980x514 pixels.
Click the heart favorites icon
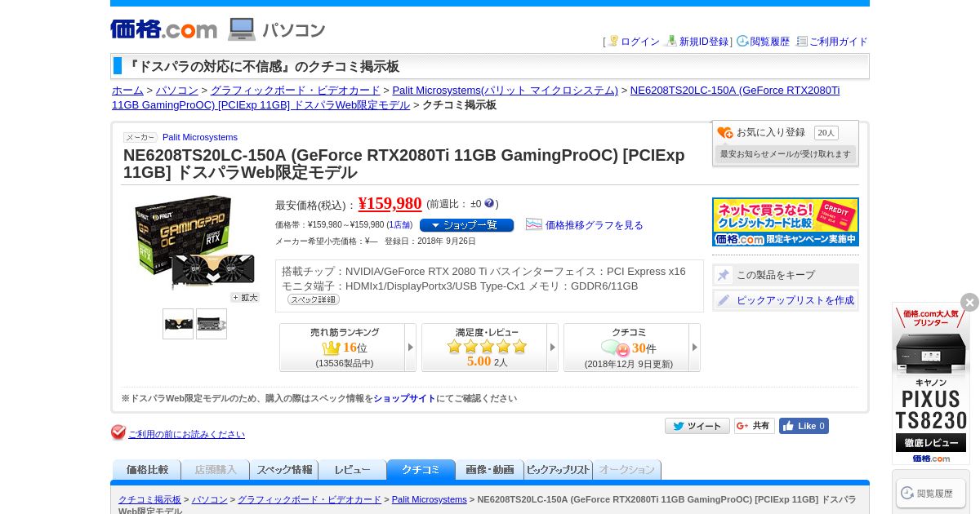pos(724,133)
